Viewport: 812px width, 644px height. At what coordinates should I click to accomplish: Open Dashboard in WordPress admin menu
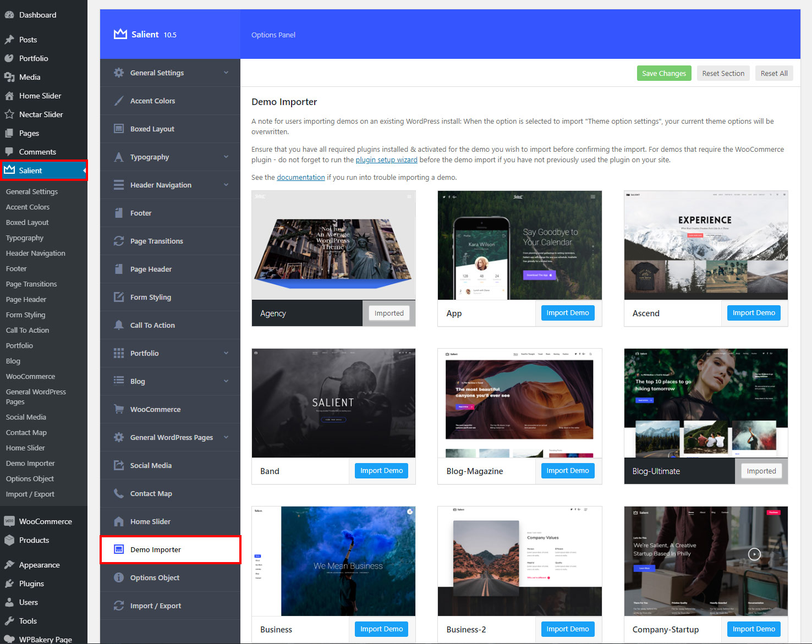point(43,15)
